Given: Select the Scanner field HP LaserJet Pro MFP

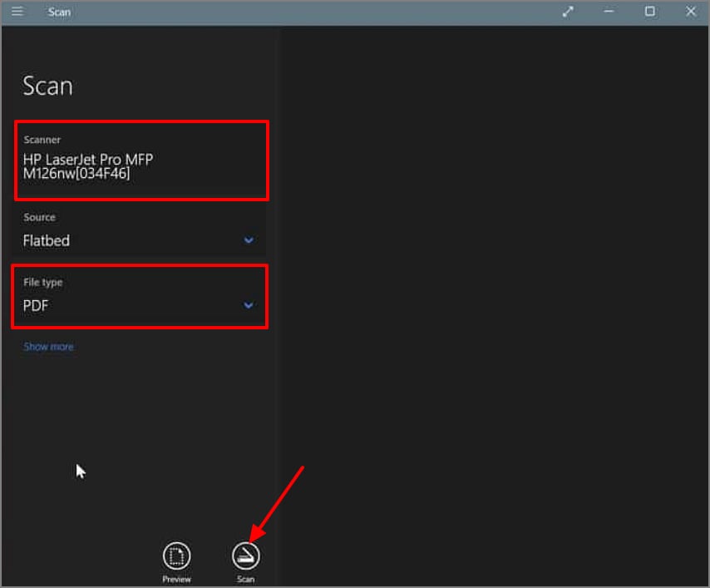Looking at the screenshot, I should (141, 161).
